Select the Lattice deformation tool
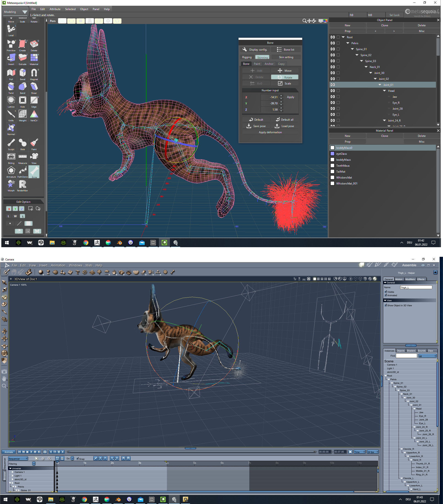Image resolution: width=443 pixels, height=504 pixels. point(11,101)
